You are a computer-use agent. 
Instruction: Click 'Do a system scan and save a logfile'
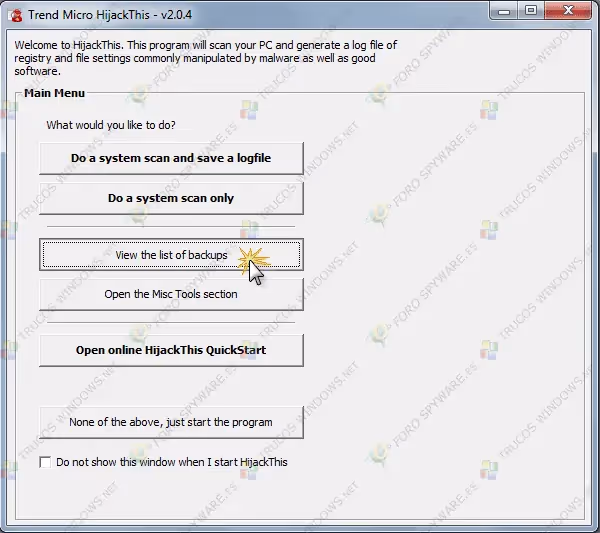tap(171, 158)
